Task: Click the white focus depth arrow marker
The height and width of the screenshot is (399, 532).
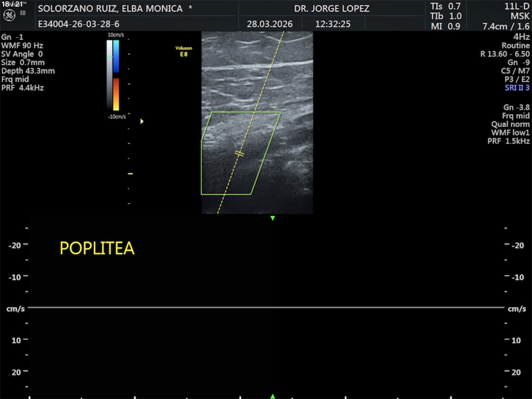Action: tap(142, 122)
